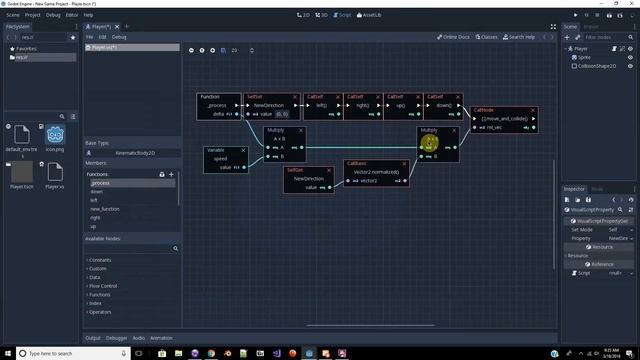
Task: Zoom out the visual script graph
Action: click(x=191, y=51)
